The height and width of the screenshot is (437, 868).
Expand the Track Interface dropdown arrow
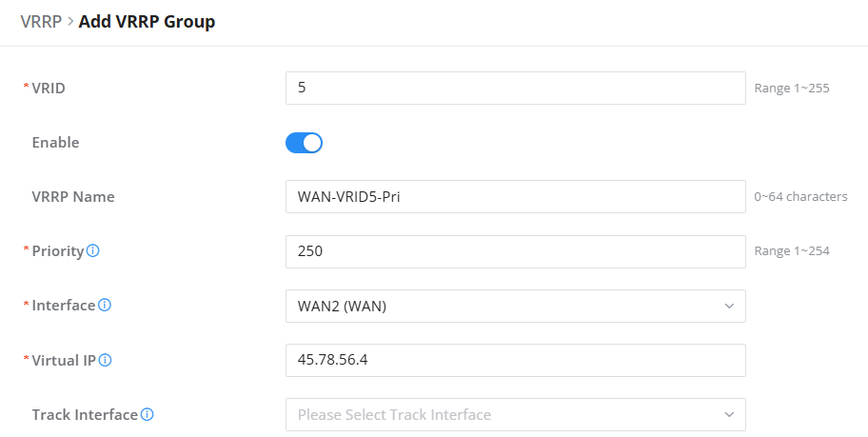click(729, 415)
